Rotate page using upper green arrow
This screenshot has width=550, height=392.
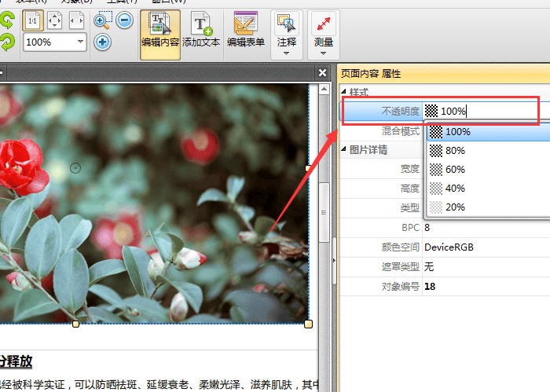(7, 20)
